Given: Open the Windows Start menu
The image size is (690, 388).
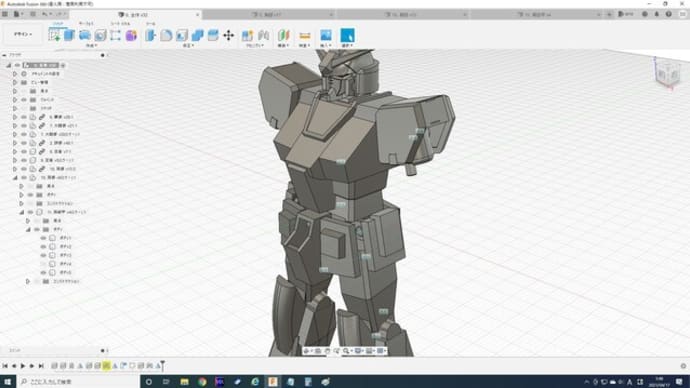Looking at the screenshot, I should [7, 381].
